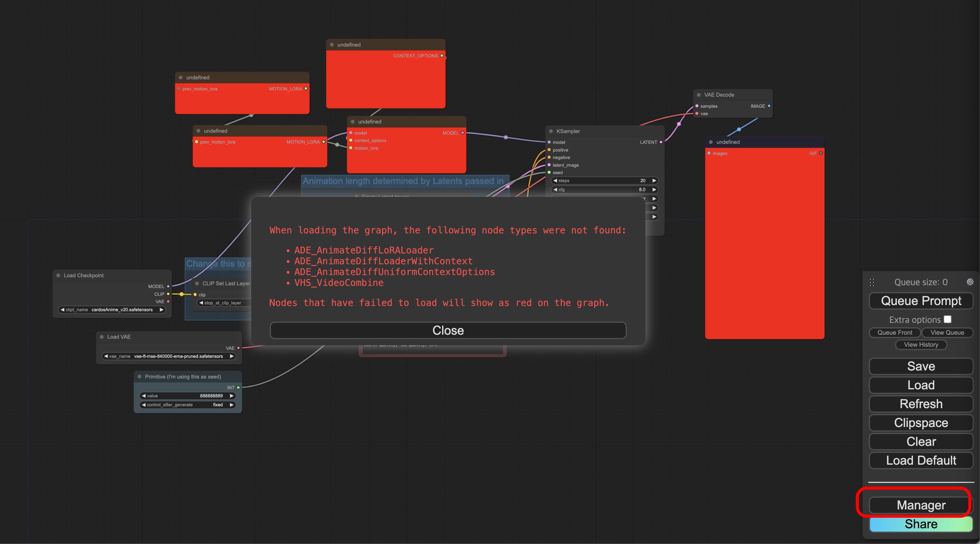980x544 pixels.
Task: Collapse the Load Checkpoint node dot
Action: pyautogui.click(x=58, y=275)
